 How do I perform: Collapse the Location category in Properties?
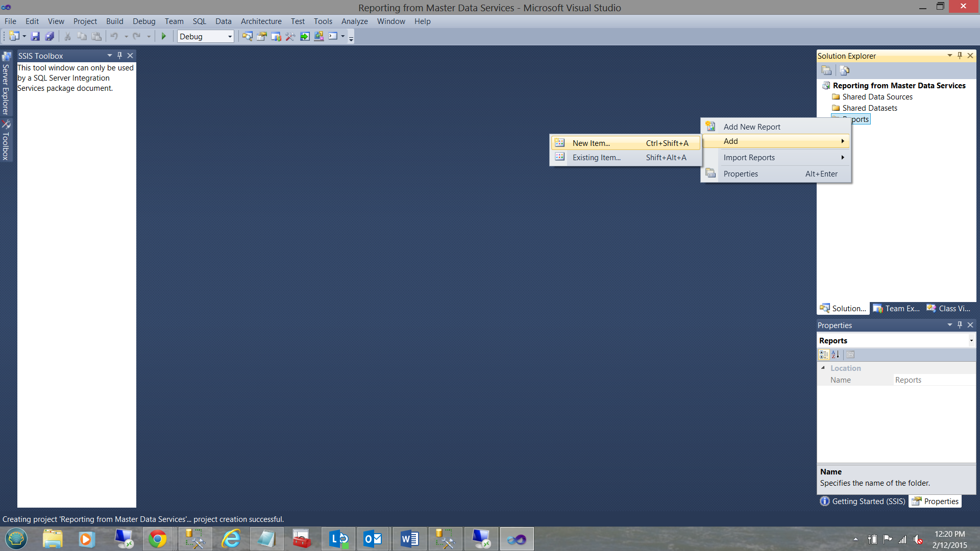823,368
